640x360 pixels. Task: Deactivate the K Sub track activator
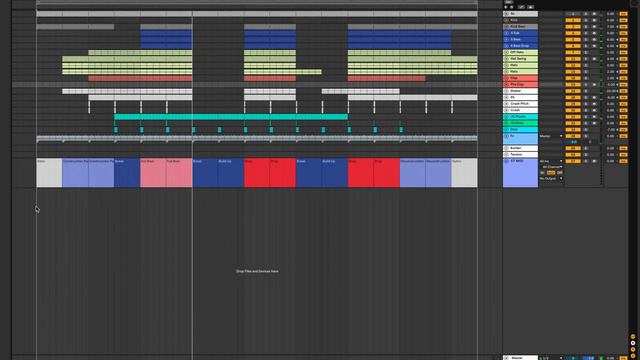click(x=573, y=33)
